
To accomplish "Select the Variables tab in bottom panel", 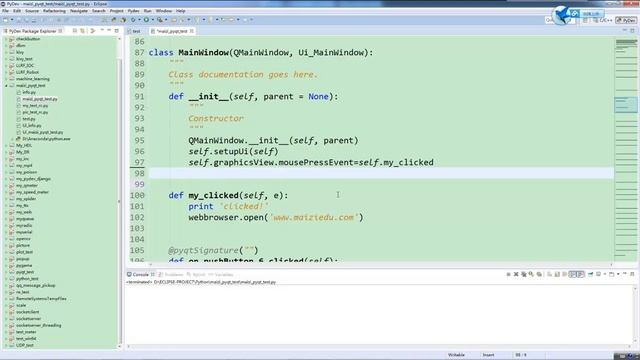I will 220,275.
